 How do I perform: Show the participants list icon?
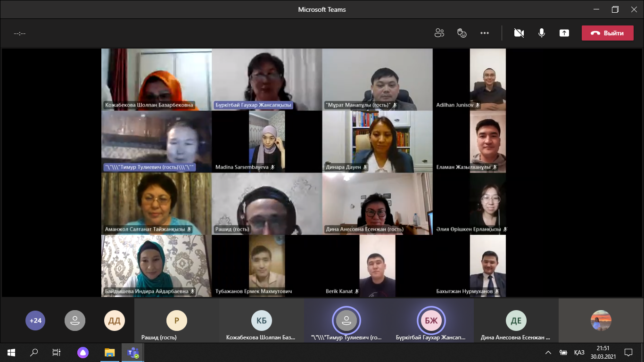click(x=439, y=33)
